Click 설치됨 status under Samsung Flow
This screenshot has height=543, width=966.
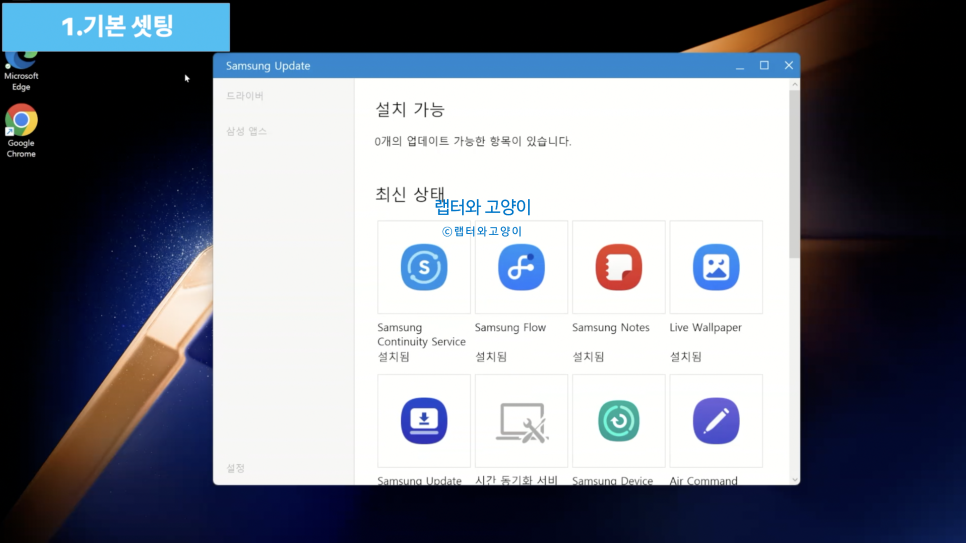pos(490,356)
